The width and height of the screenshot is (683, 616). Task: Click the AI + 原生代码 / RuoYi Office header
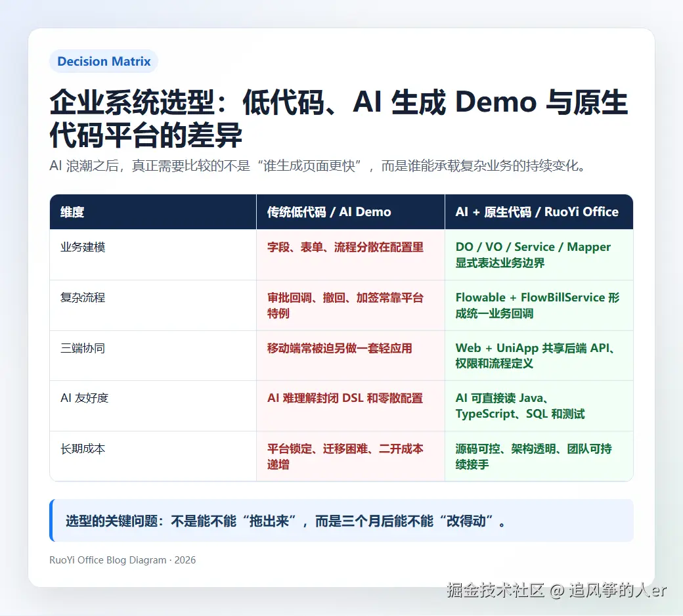(x=539, y=211)
